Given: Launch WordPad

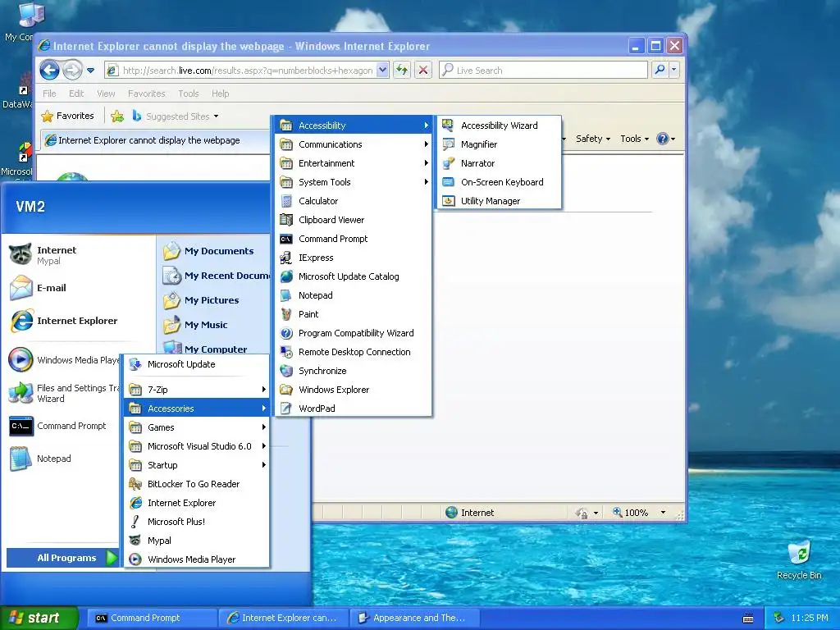Looking at the screenshot, I should point(354,409).
